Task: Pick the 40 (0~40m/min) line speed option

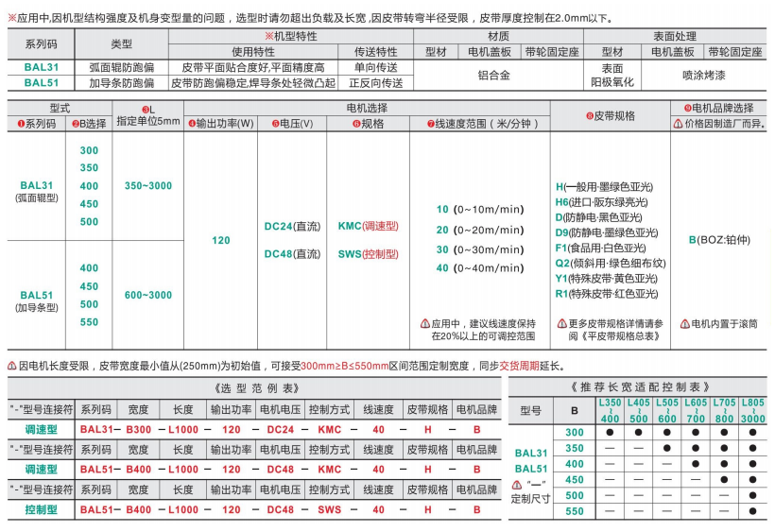Action: (x=479, y=268)
